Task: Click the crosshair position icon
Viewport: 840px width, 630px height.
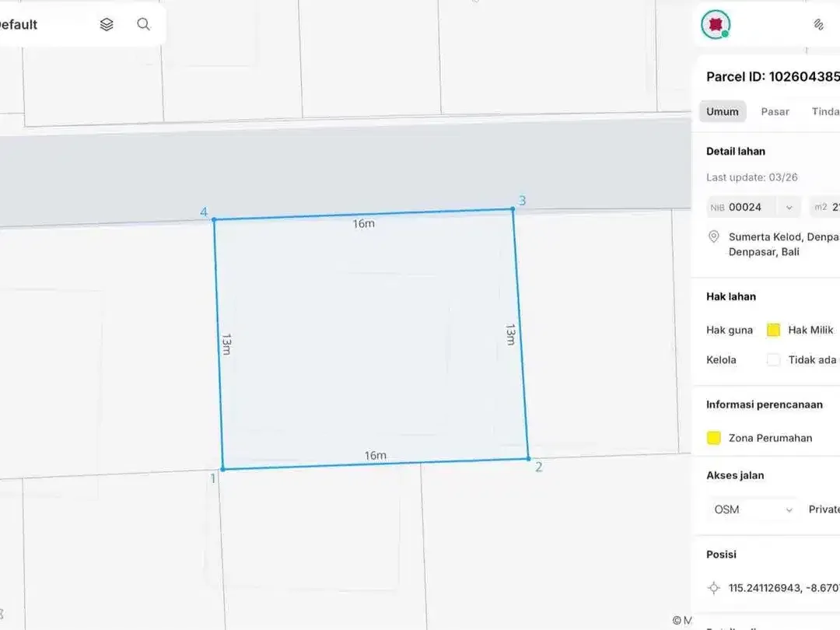Action: (x=713, y=588)
